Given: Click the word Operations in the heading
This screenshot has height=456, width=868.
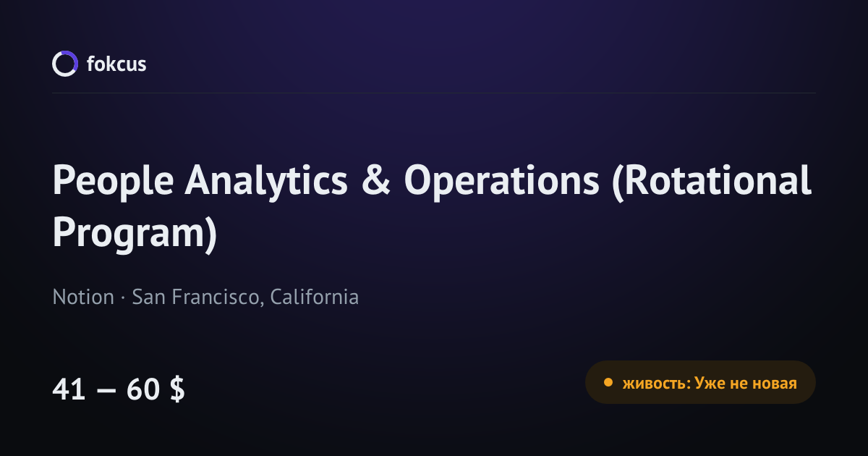Looking at the screenshot, I should 501,182.
